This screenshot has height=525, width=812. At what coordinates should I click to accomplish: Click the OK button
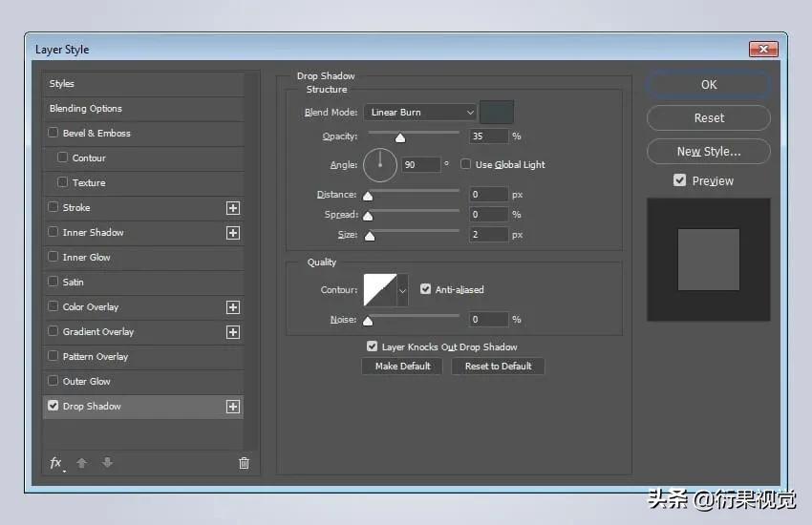(709, 85)
